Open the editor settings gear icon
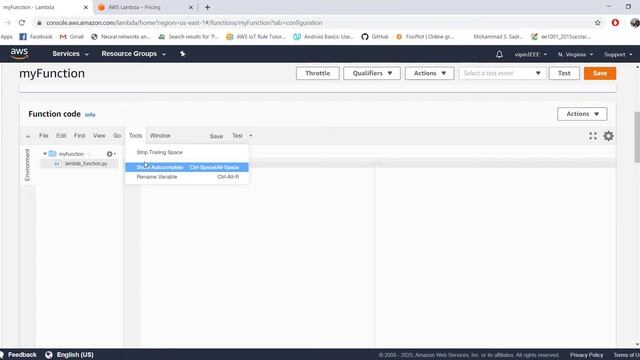This screenshot has width=640, height=360. (608, 136)
